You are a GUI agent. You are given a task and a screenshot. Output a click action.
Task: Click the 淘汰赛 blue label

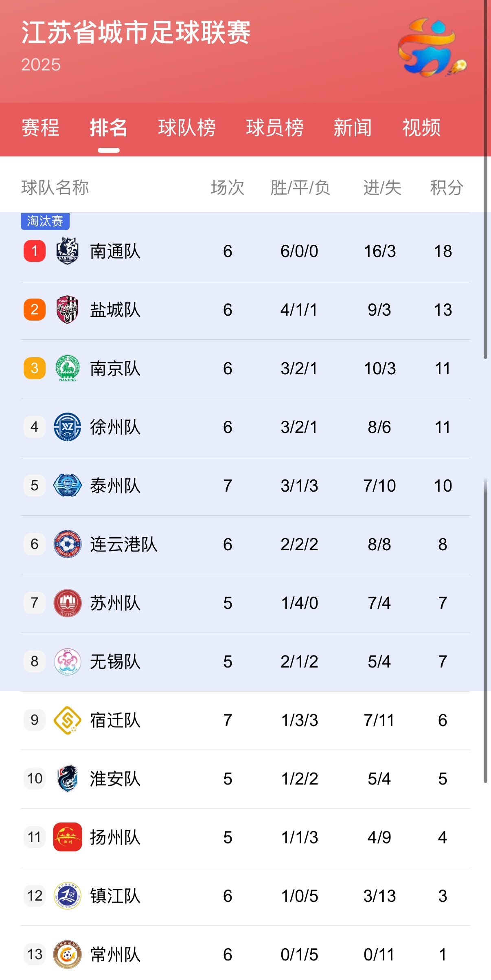pos(45,221)
